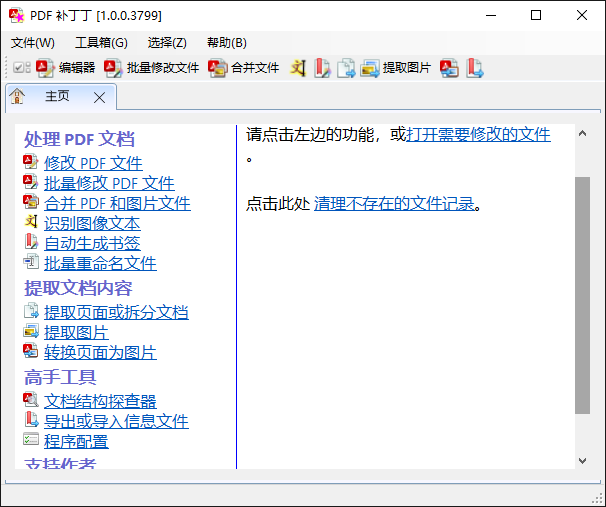Open the 批量修改 PDF 文件 link
The width and height of the screenshot is (606, 507).
coord(109,183)
